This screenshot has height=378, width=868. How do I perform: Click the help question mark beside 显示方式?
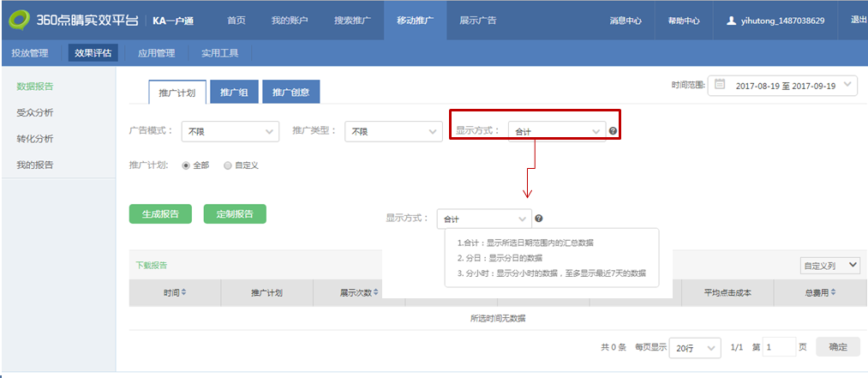(x=613, y=131)
